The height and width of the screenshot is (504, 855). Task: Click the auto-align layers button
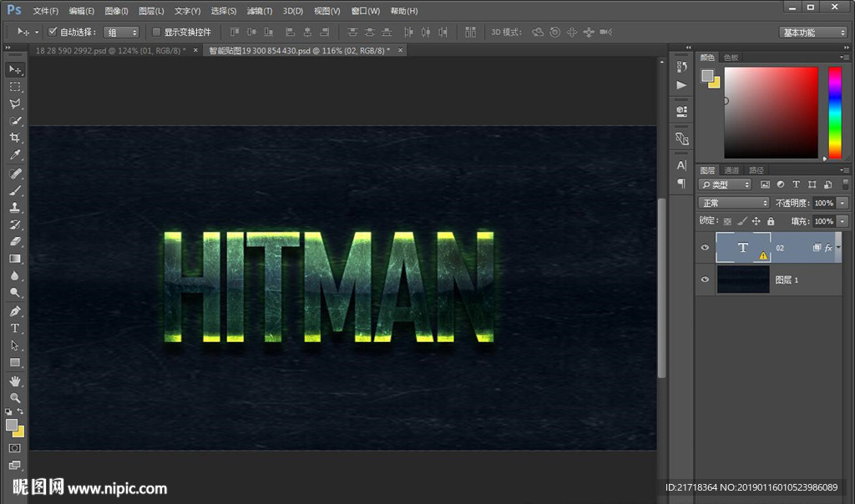point(470,33)
